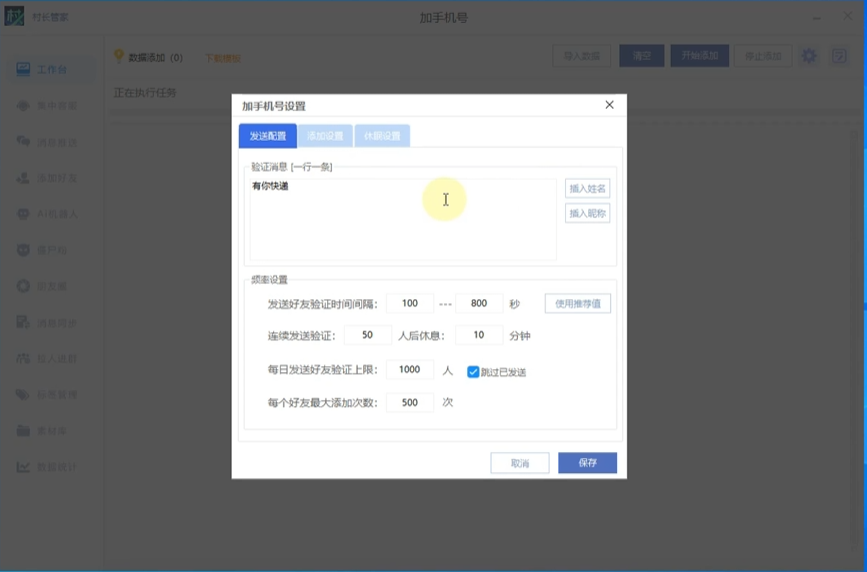The width and height of the screenshot is (867, 572).
Task: Click the 下载模板 link
Action: point(223,58)
